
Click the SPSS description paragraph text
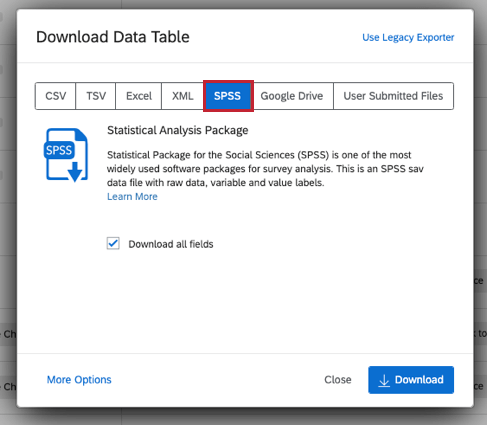(x=265, y=169)
